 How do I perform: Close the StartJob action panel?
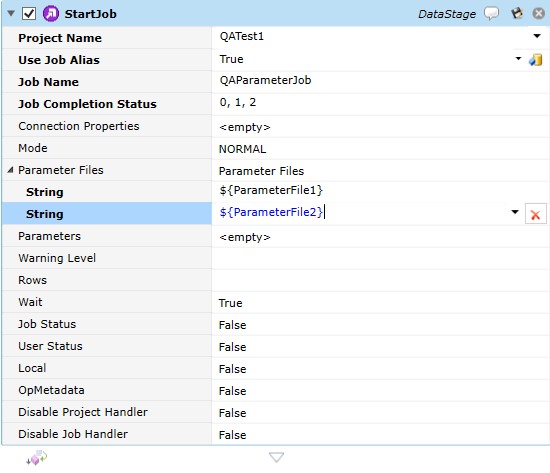tap(539, 14)
